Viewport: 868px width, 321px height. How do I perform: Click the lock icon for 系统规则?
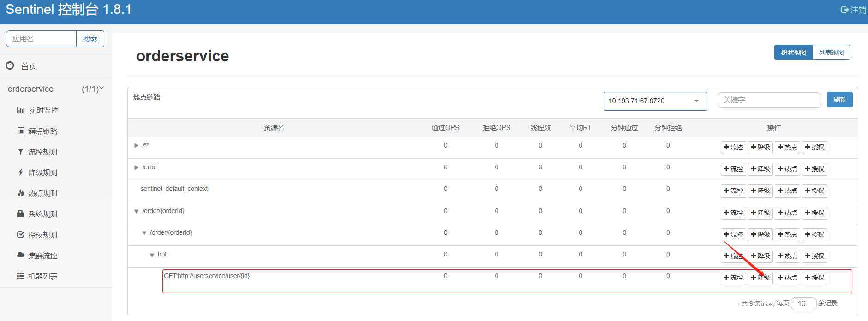tap(20, 214)
